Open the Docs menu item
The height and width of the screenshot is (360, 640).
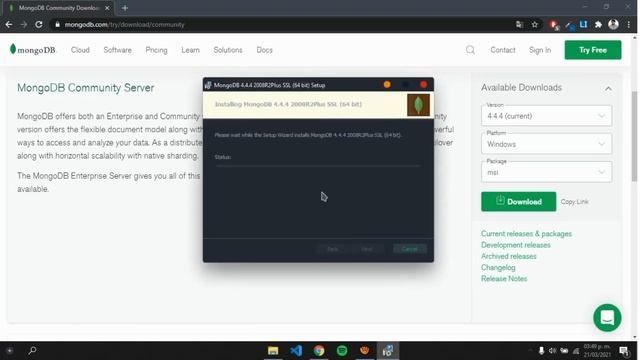point(264,50)
